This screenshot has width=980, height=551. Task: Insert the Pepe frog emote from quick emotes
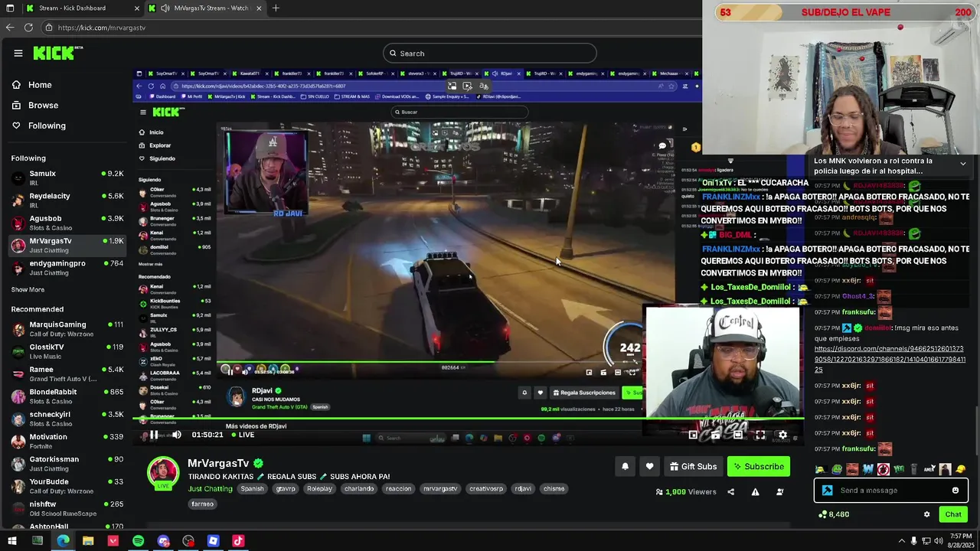836,469
